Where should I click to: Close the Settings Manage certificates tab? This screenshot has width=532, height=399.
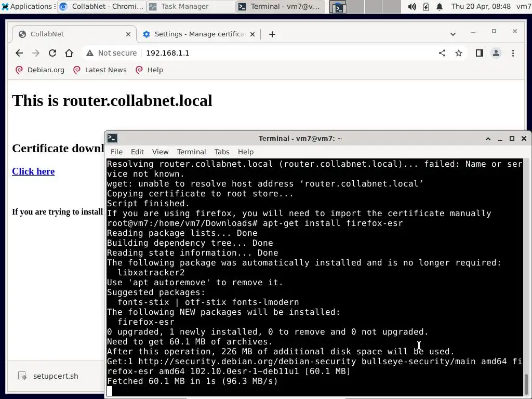252,34
